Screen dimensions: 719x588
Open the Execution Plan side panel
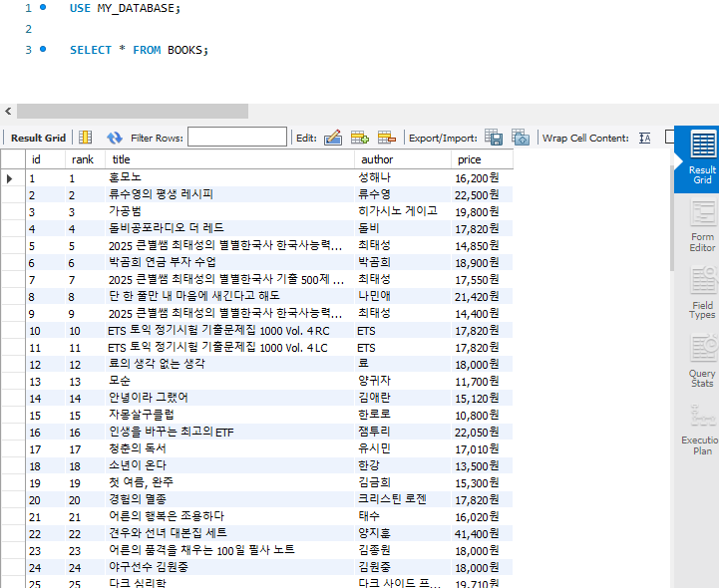(702, 430)
